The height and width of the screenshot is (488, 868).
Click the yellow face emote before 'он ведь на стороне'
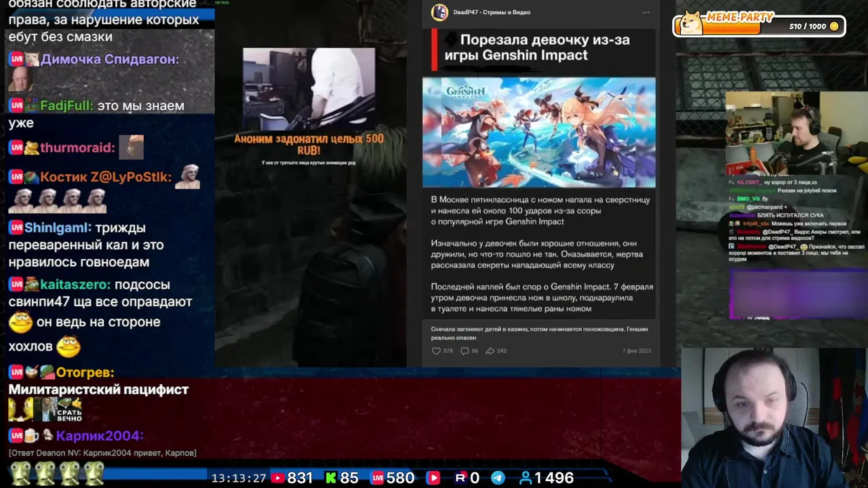(20, 323)
